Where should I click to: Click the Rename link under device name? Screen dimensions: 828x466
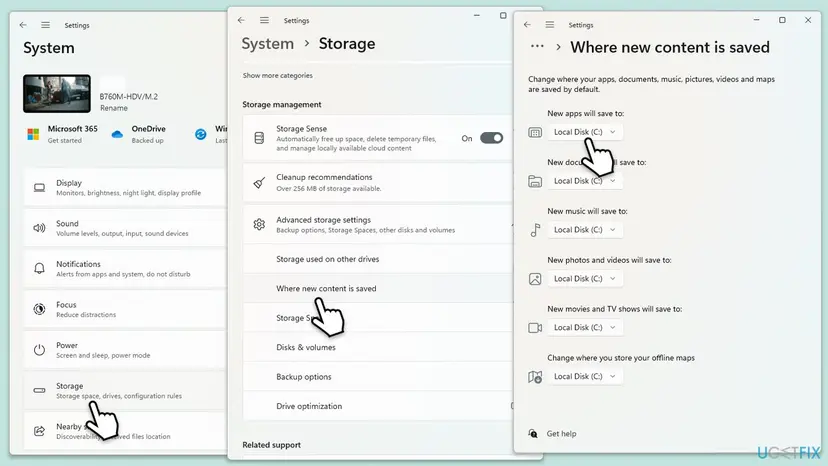pyautogui.click(x=114, y=108)
